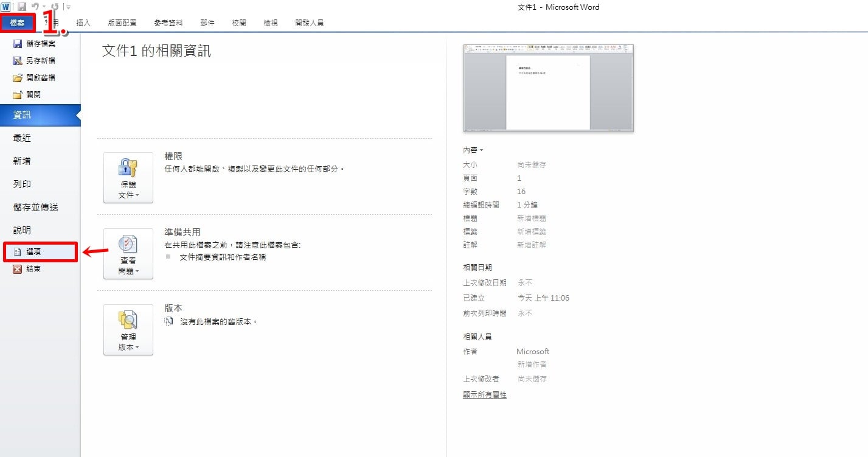Screen dimensions: 868x457
Task: Open the 保護文件 dropdown button
Action: pyautogui.click(x=128, y=178)
